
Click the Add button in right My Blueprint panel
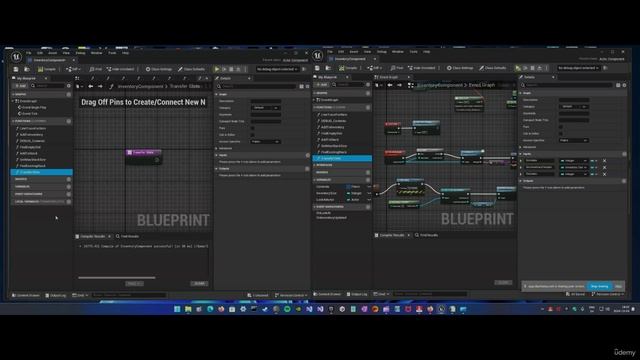(x=322, y=85)
